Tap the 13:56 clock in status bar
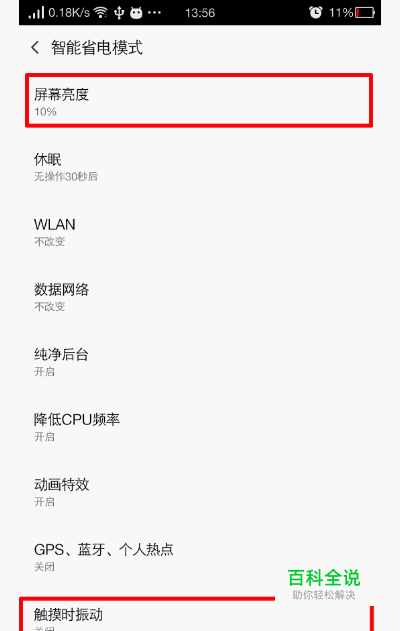 (200, 13)
